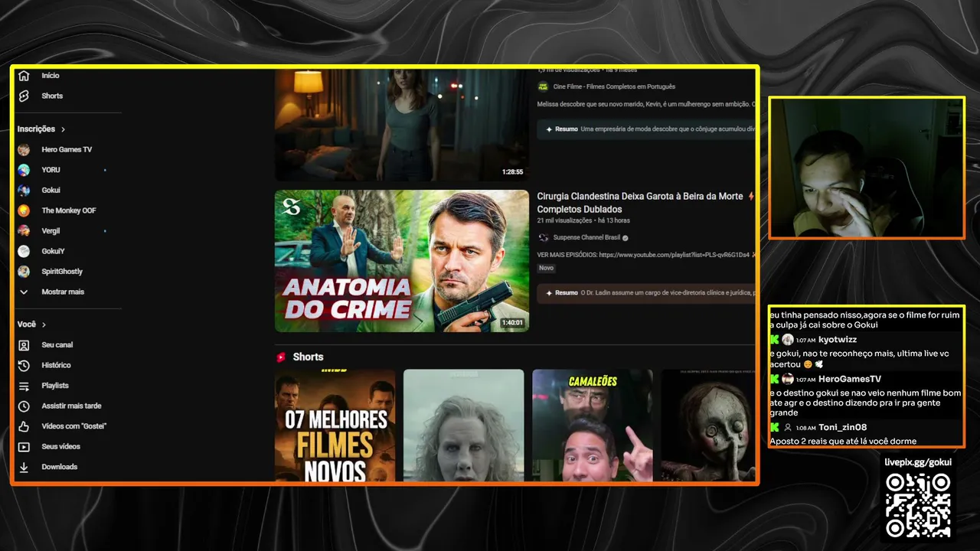Click the streamer webcam feed

click(x=867, y=168)
